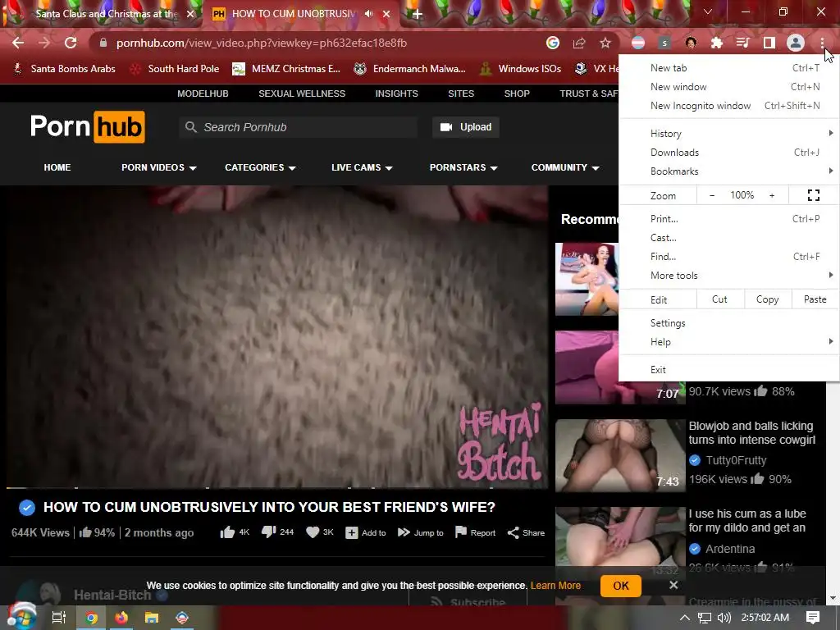Mute the playing tab's speaker icon

pyautogui.click(x=368, y=14)
